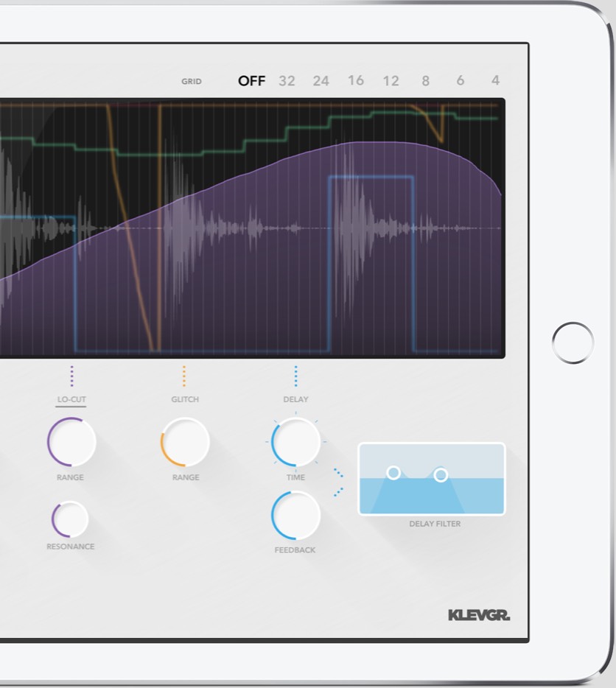Viewport: 616px width, 688px height.
Task: Adjust the FEEDBACK knob
Action: pyautogui.click(x=294, y=514)
